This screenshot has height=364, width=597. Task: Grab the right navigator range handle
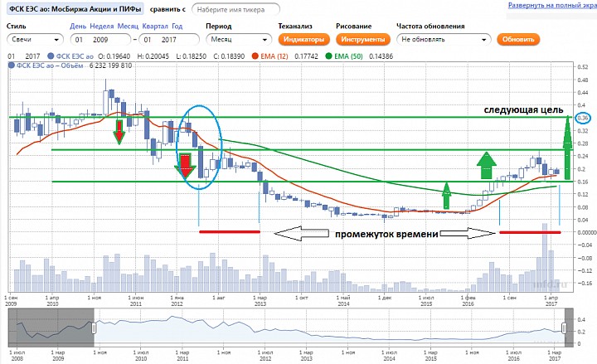tap(565, 328)
